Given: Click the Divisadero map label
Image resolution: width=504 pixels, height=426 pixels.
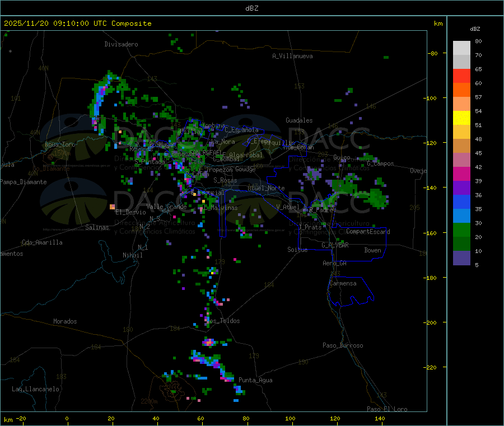Looking at the screenshot, I should pyautogui.click(x=121, y=44).
